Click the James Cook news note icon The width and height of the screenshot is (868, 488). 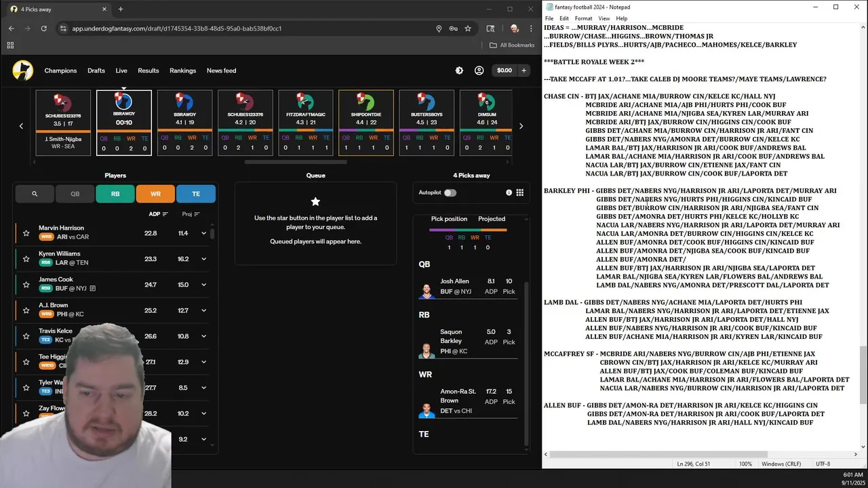pos(93,289)
